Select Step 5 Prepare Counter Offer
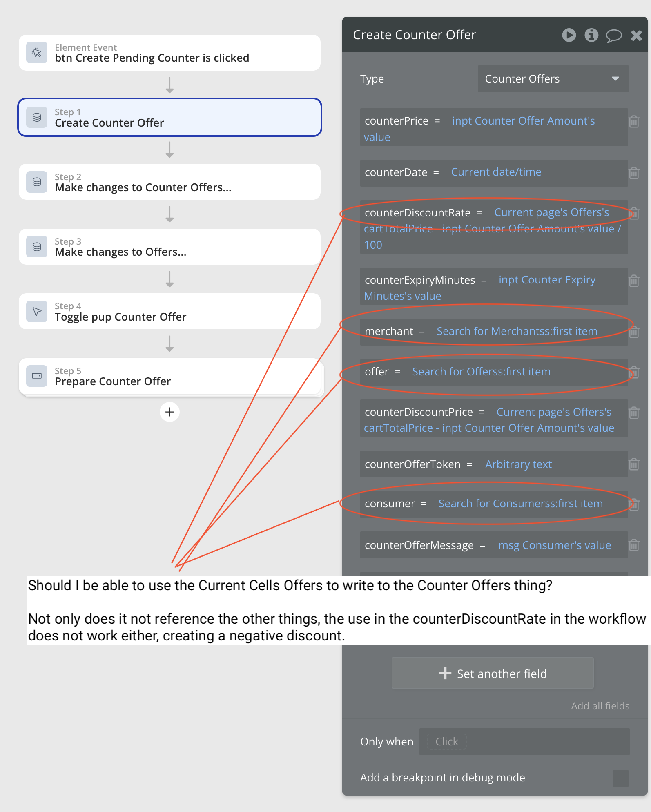The image size is (651, 812). tap(169, 376)
